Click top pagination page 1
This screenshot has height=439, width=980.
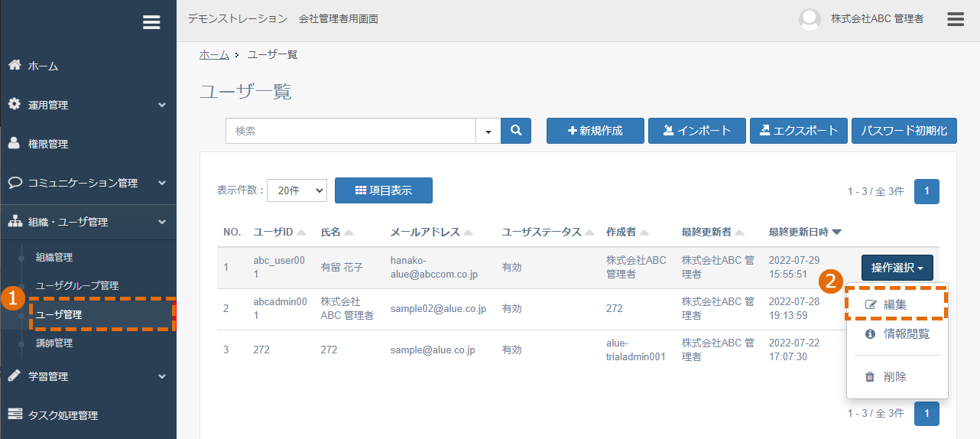(926, 191)
